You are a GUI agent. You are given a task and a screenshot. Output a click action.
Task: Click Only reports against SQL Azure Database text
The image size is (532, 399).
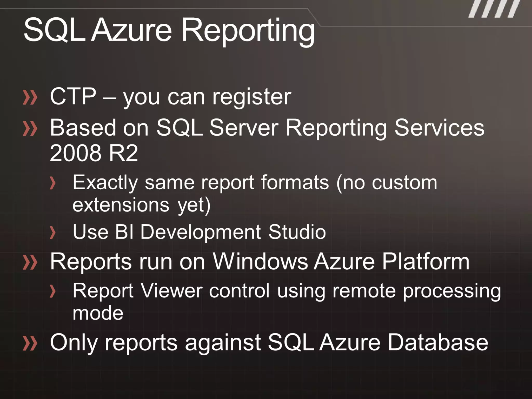[269, 343]
